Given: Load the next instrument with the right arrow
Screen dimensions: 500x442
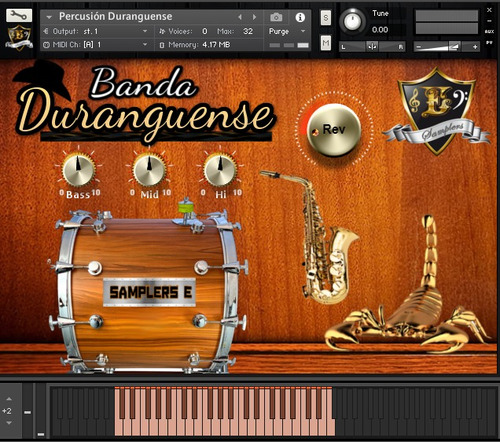Looking at the screenshot, I should click(x=254, y=17).
